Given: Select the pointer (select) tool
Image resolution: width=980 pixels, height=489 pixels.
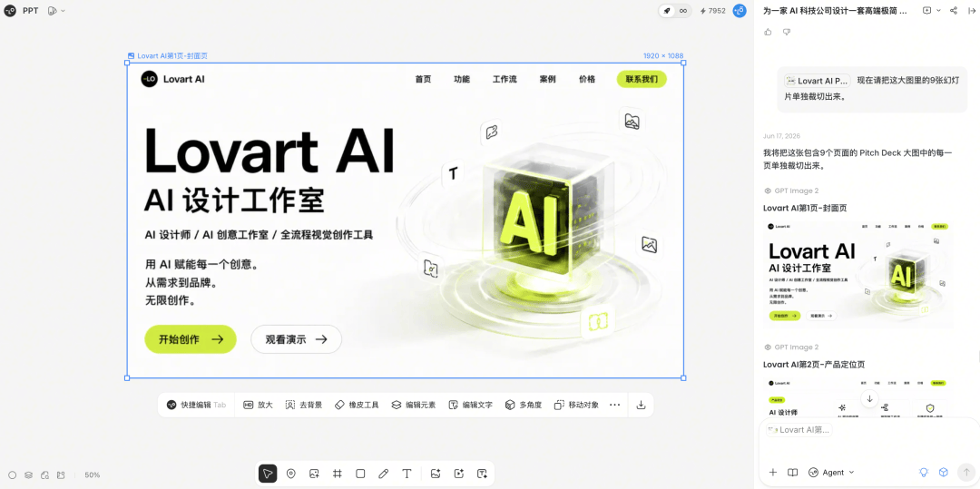Looking at the screenshot, I should pos(268,474).
